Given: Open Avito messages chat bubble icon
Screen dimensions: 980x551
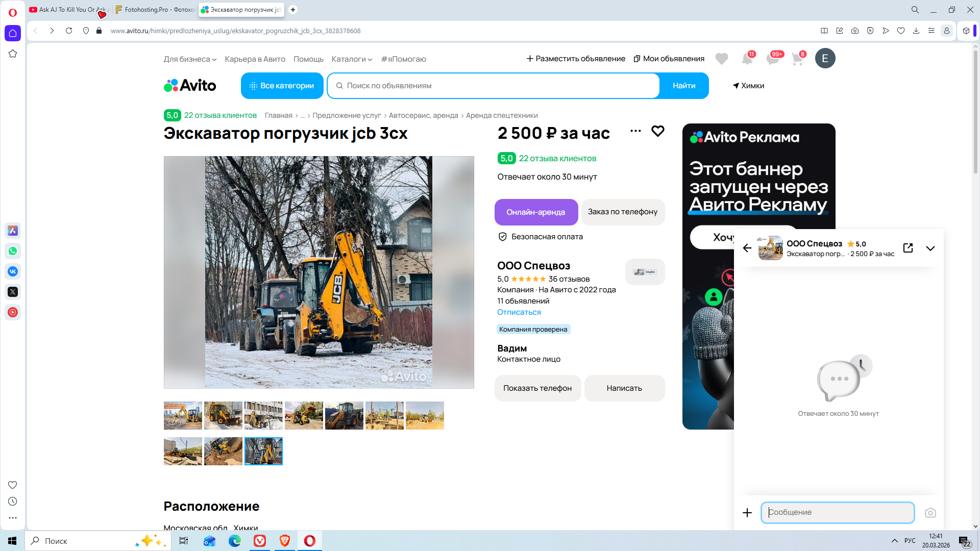Looking at the screenshot, I should 773,59.
